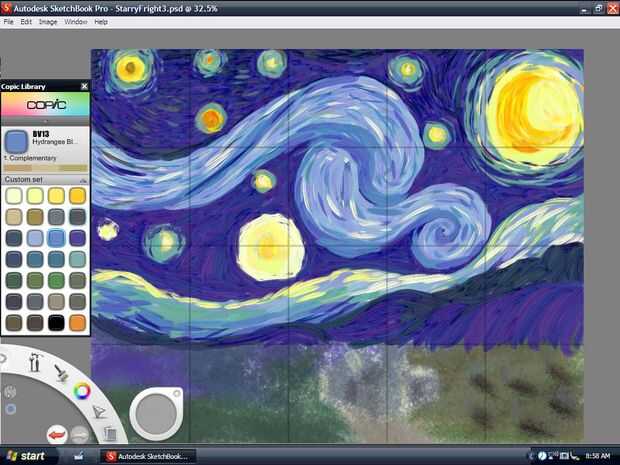Click the Show Desktop quick launch icon
This screenshot has width=620, height=465.
coord(79,456)
